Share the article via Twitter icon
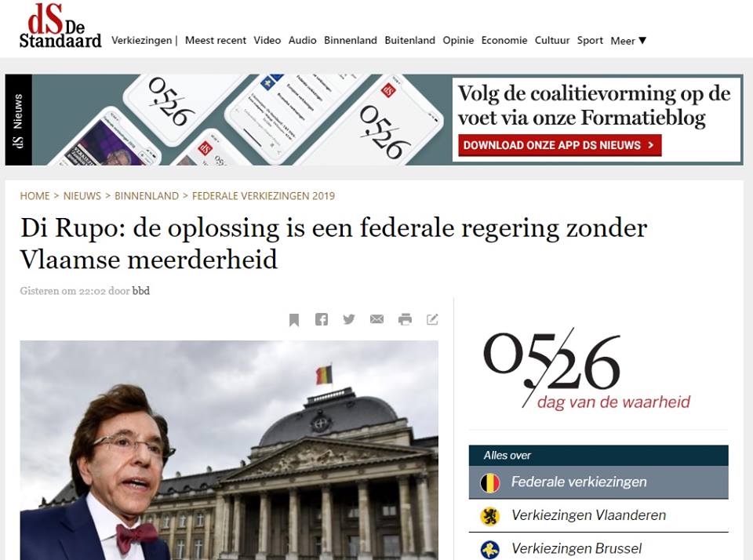This screenshot has width=753, height=560. (348, 319)
